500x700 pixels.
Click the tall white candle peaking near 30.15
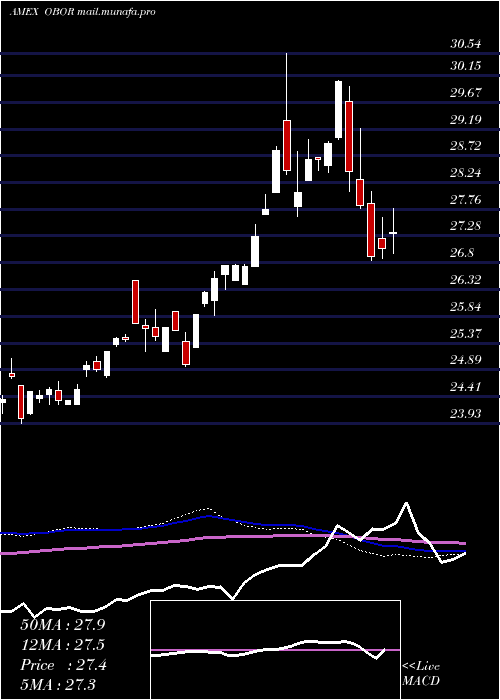(x=339, y=109)
